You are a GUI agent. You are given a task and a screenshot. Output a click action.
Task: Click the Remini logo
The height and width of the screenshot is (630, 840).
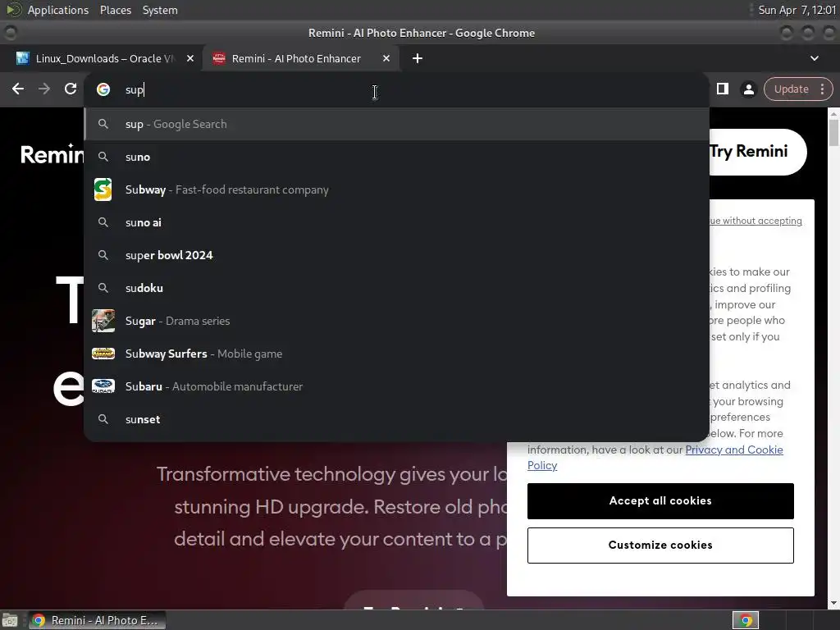(x=52, y=154)
